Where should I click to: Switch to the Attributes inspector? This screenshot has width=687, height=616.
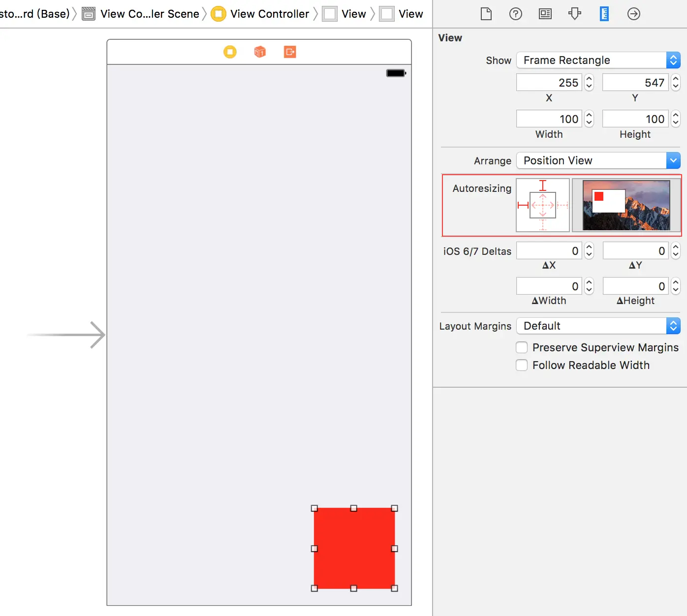click(x=575, y=14)
